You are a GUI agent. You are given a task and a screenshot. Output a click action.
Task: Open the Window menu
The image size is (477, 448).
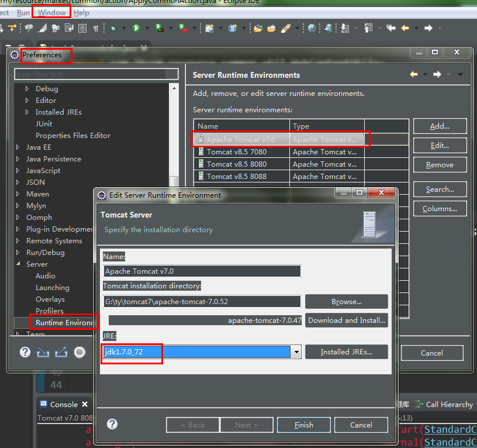click(x=51, y=13)
